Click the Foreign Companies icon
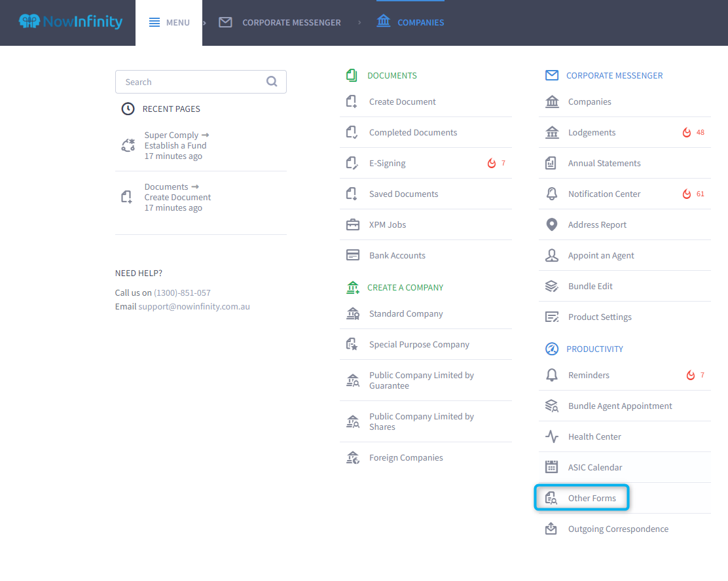Viewport: 728px width, 581px height. 353,457
